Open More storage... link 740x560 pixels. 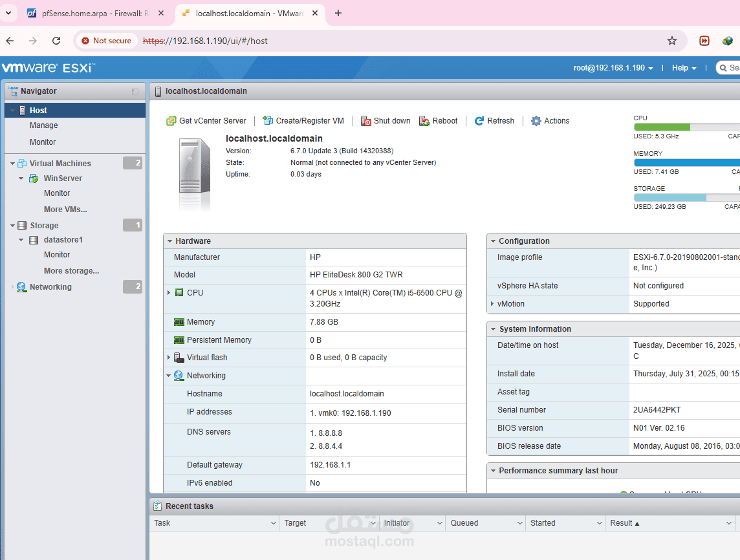pyautogui.click(x=71, y=271)
